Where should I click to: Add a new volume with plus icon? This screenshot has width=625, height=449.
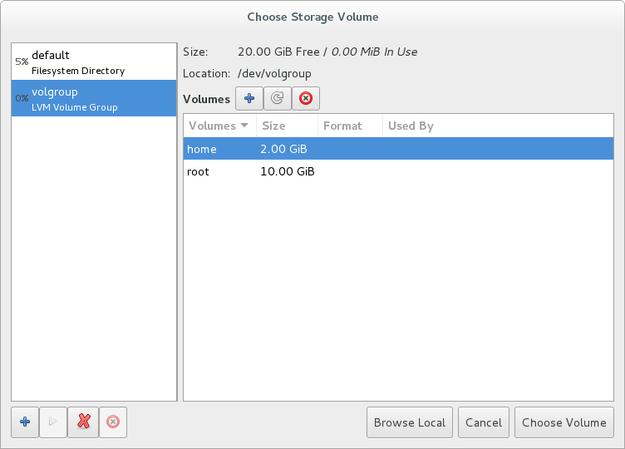pos(249,98)
